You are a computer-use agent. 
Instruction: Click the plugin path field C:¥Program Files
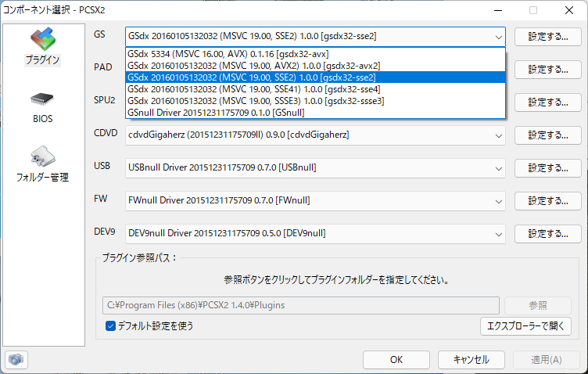(301, 305)
